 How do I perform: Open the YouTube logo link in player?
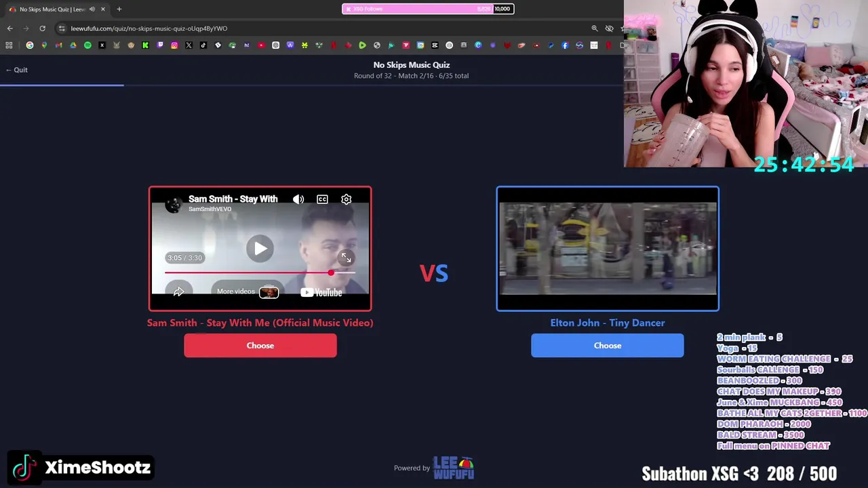click(321, 292)
